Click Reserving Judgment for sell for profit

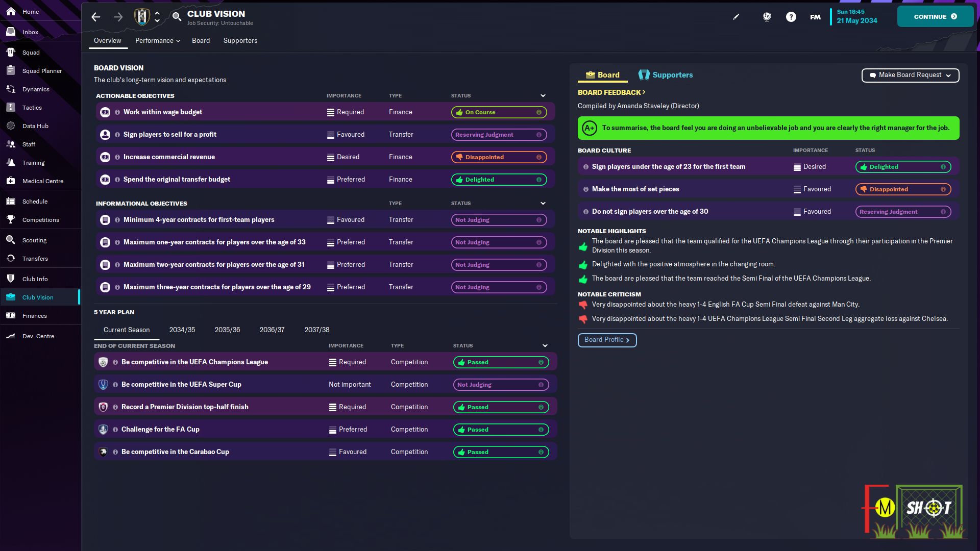(499, 135)
